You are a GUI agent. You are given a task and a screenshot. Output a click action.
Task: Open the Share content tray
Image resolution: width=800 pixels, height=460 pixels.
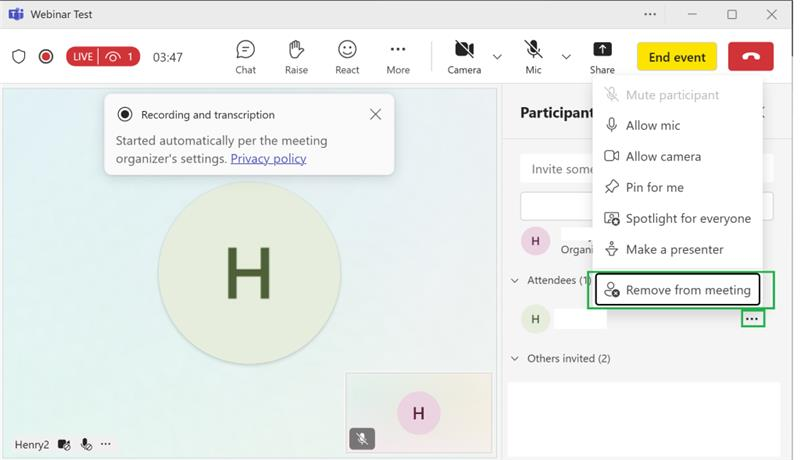tap(602, 57)
